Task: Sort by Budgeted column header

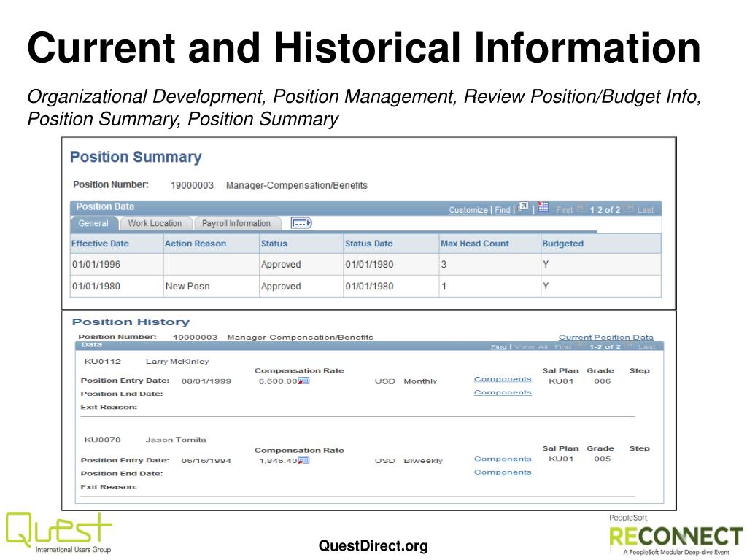Action: point(562,244)
